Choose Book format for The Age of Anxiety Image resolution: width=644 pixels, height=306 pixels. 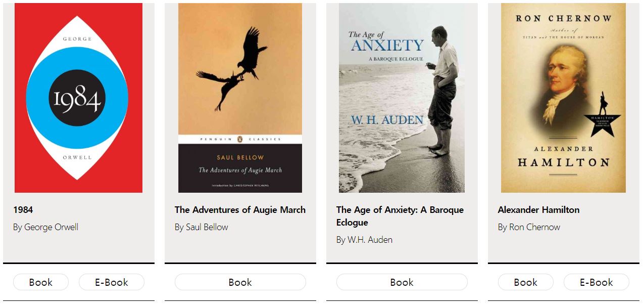pos(402,282)
